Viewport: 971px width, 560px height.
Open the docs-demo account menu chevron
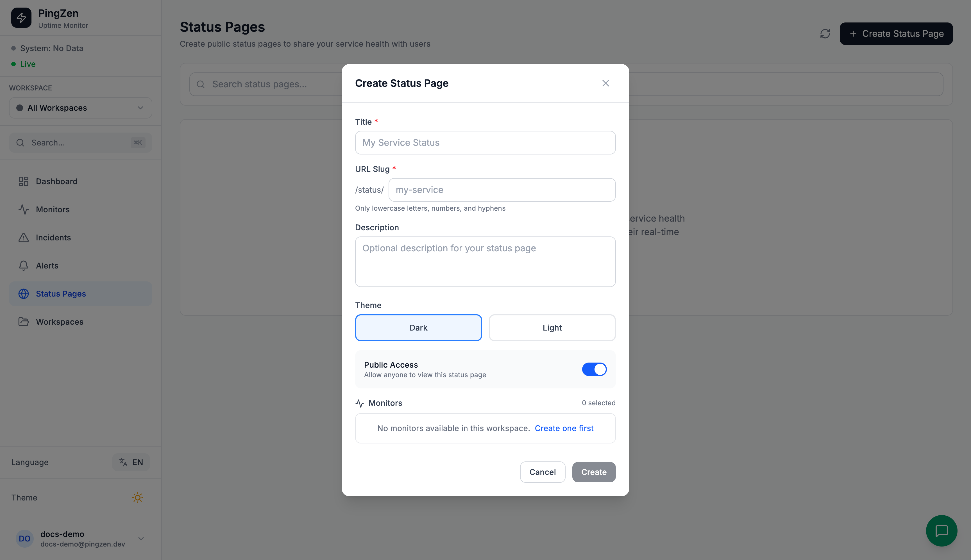pyautogui.click(x=141, y=538)
